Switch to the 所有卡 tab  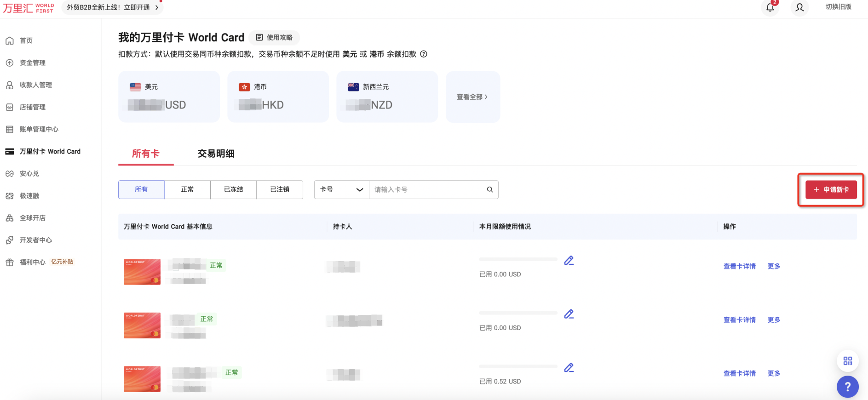[146, 154]
